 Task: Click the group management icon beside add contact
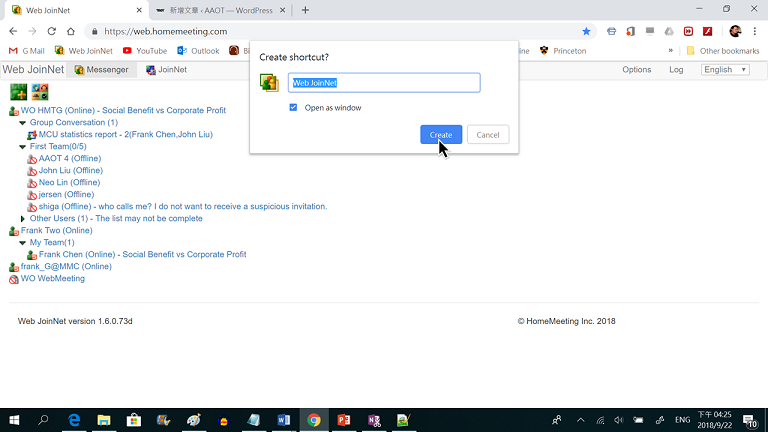click(x=40, y=92)
